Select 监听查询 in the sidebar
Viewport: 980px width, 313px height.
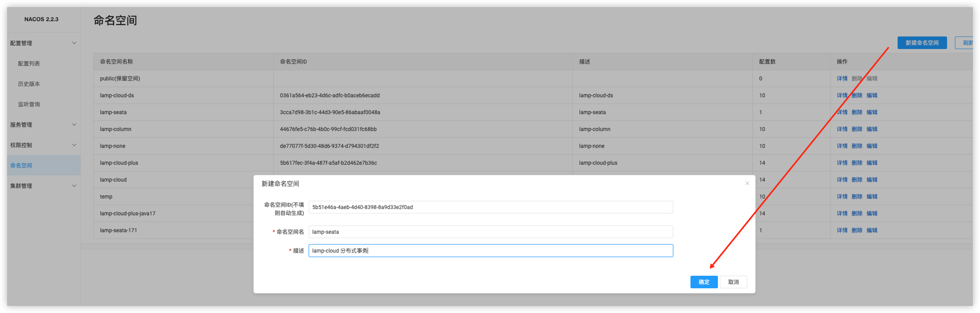29,104
